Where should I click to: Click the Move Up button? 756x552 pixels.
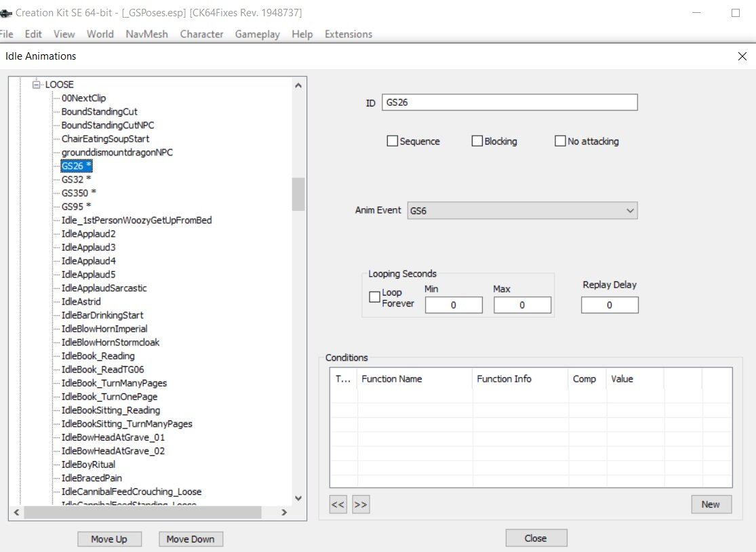click(109, 539)
